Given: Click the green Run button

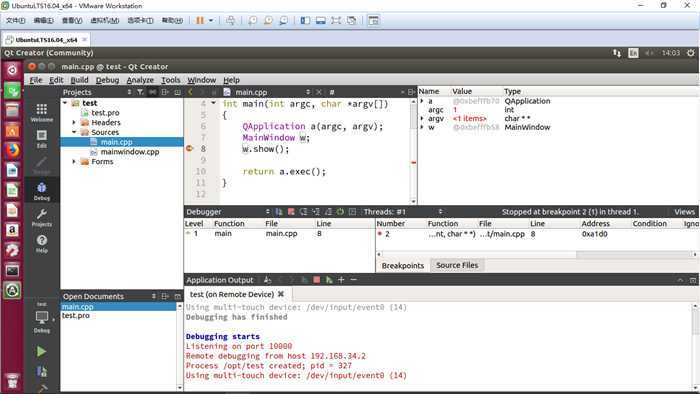Looking at the screenshot, I should (41, 352).
